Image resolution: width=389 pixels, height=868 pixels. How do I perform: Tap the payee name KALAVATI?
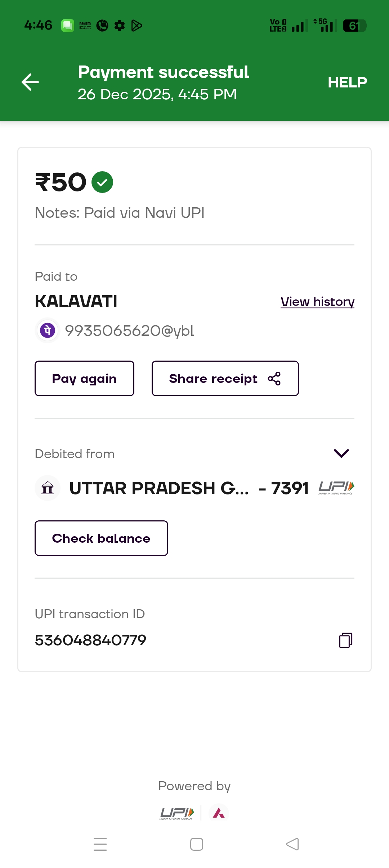(x=76, y=302)
